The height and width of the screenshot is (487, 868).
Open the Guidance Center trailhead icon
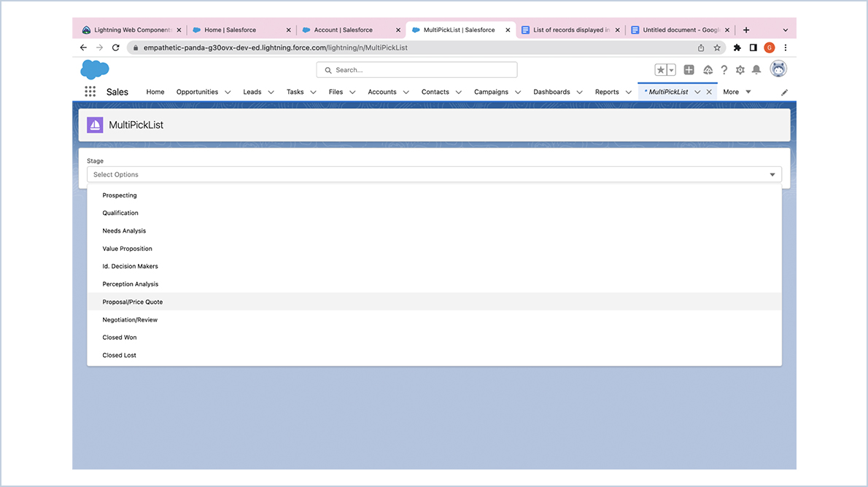click(x=707, y=69)
